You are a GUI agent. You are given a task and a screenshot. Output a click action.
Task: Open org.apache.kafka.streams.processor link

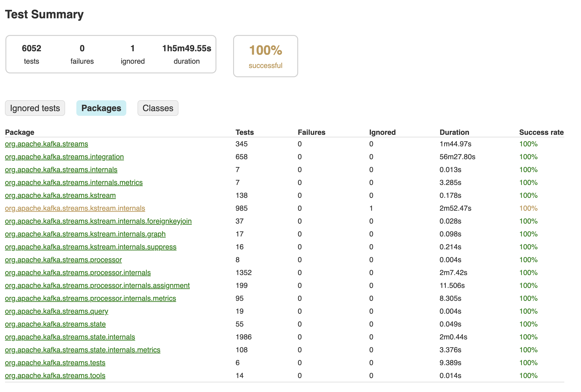(x=63, y=260)
